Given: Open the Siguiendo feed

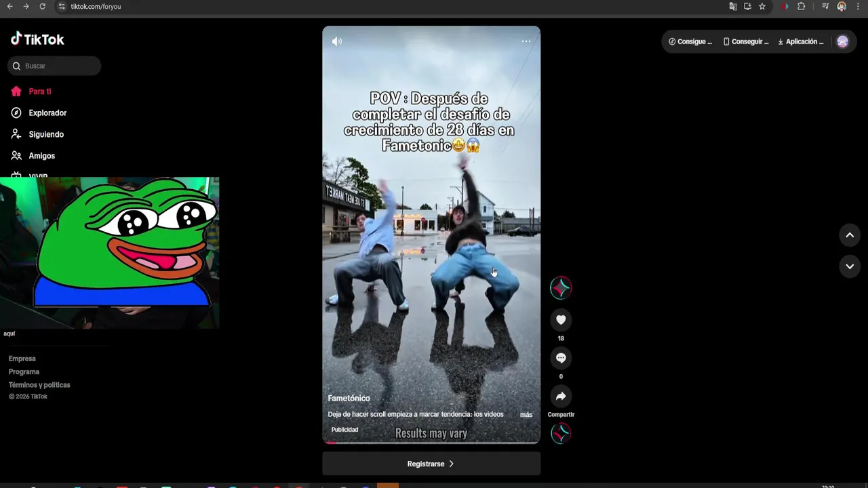Looking at the screenshot, I should click(37, 134).
